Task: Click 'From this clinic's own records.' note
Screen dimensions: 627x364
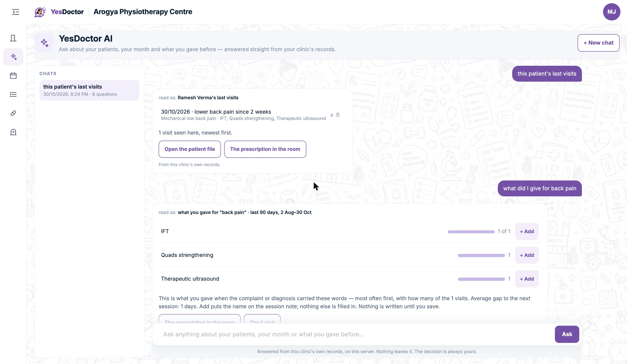Action: pos(189,165)
